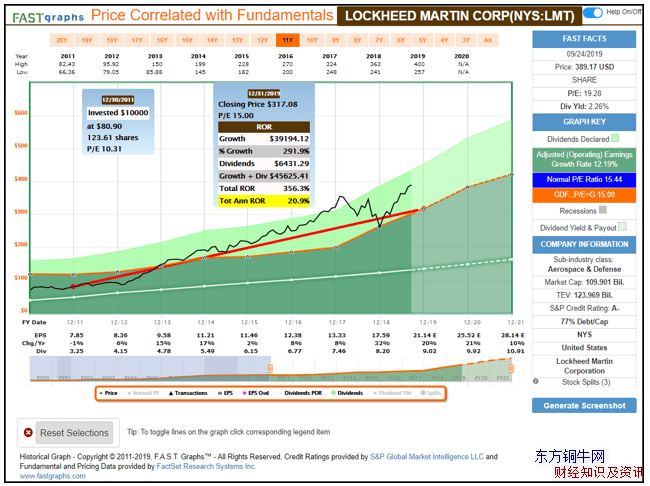Click the 12/30/2011 date label in tooltip
650x486 pixels.
[x=118, y=100]
